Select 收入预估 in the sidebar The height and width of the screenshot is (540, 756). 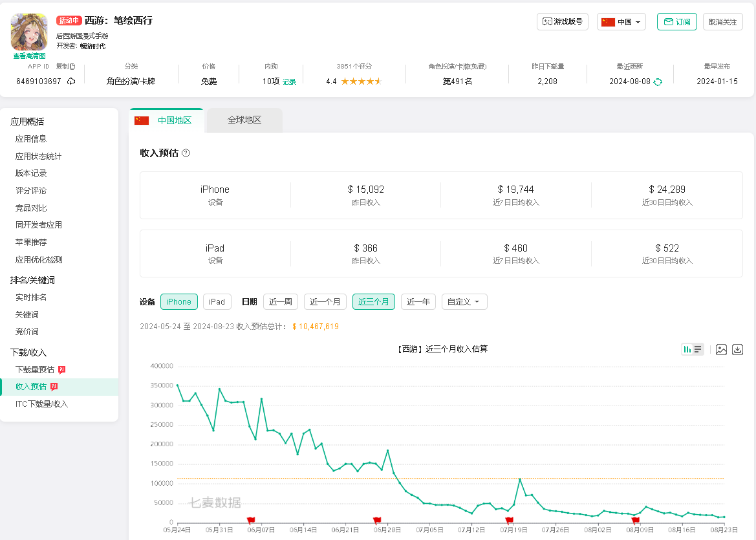31,387
